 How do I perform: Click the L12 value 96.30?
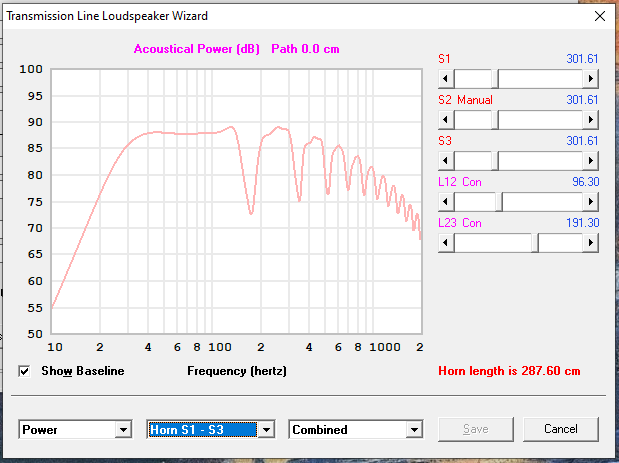586,182
